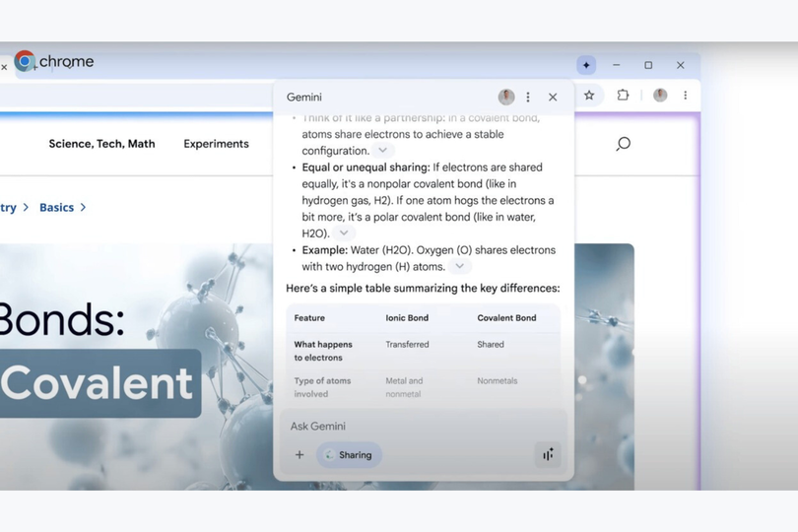Screen dimensions: 798x532
Task: Start Gemini Live voice mode
Action: point(547,454)
